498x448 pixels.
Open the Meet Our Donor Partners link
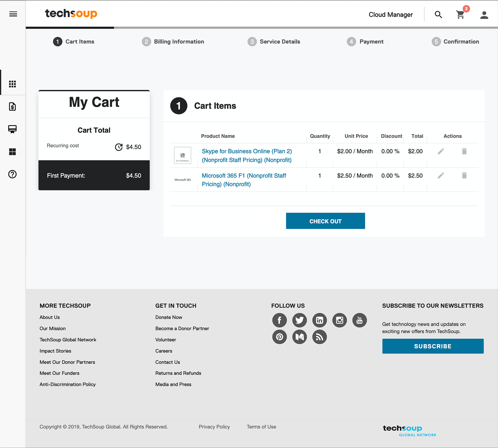(x=67, y=362)
